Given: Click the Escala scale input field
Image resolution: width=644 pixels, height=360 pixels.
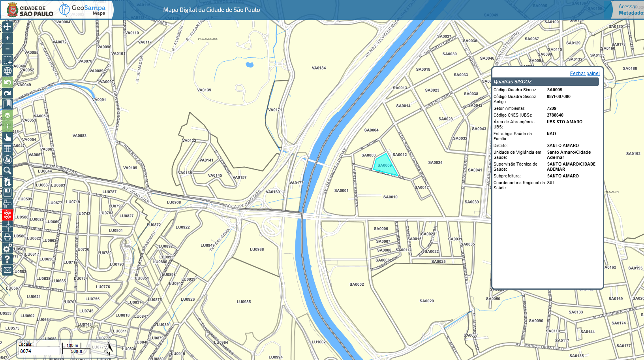Looking at the screenshot, I should click(x=39, y=351).
